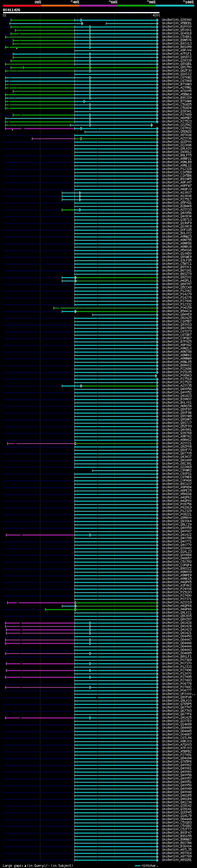Viewport: 197px width, 868px height.
Task: Select the UniRef100_P04778 label
Action: [177, 684]
